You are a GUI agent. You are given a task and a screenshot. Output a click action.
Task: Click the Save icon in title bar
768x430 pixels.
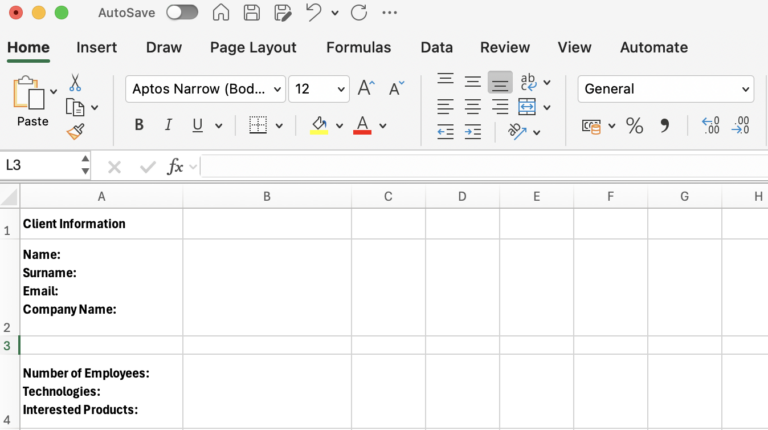pyautogui.click(x=252, y=13)
